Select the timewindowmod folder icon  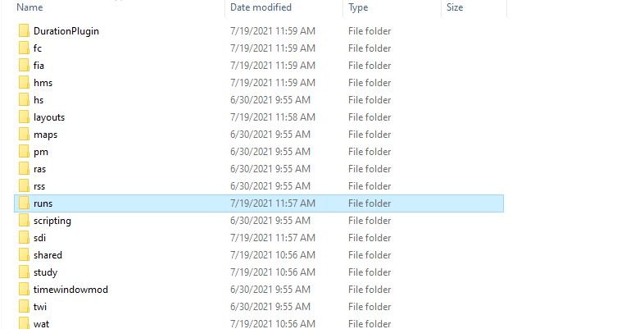(x=24, y=290)
